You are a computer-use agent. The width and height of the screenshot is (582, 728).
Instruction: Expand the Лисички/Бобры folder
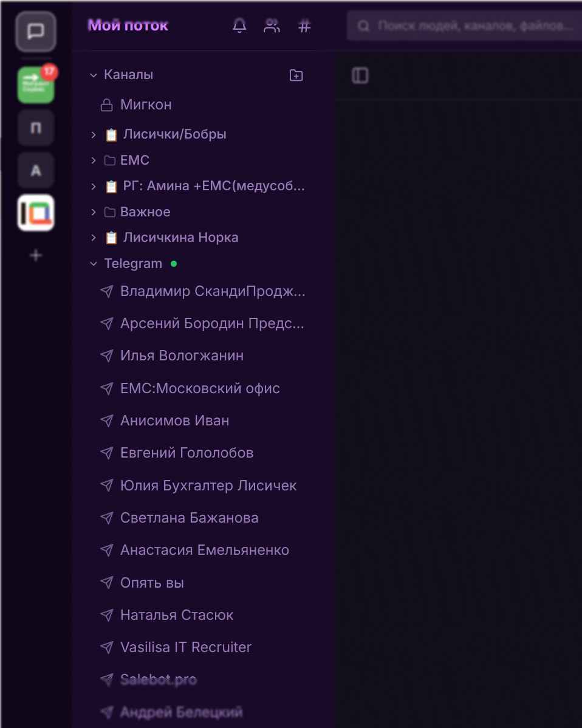point(94,135)
